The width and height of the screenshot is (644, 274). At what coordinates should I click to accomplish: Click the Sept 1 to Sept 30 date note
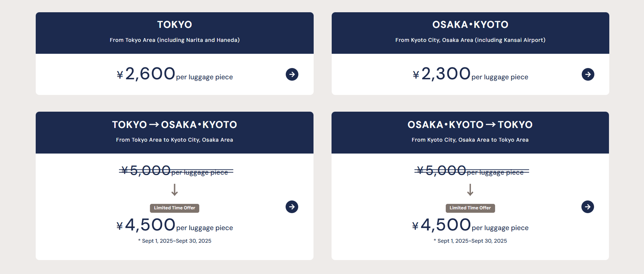tap(174, 241)
